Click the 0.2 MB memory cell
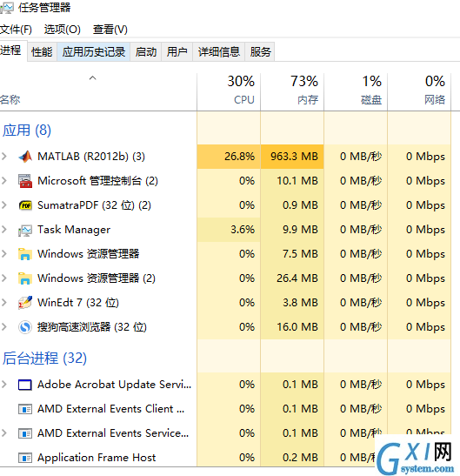 click(x=292, y=458)
